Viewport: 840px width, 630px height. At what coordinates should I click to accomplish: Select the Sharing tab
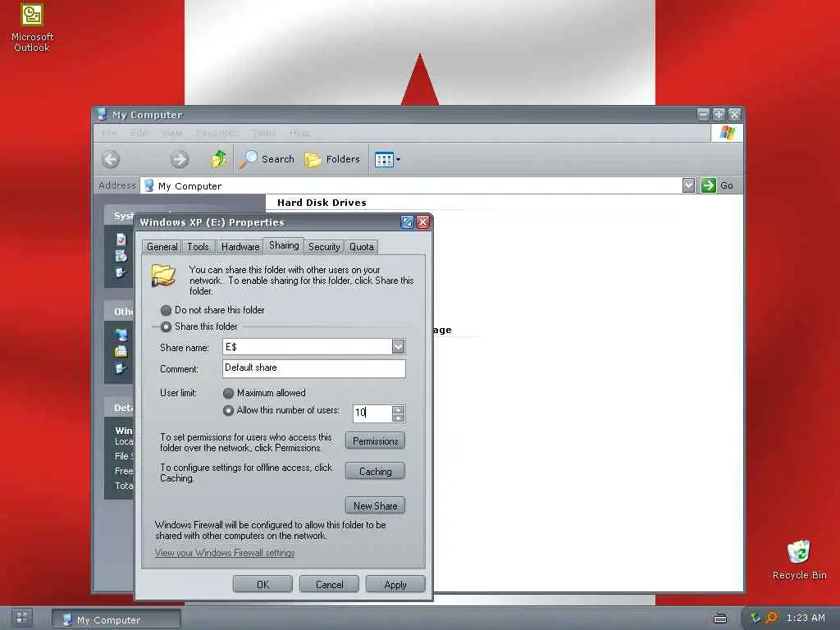pos(283,245)
